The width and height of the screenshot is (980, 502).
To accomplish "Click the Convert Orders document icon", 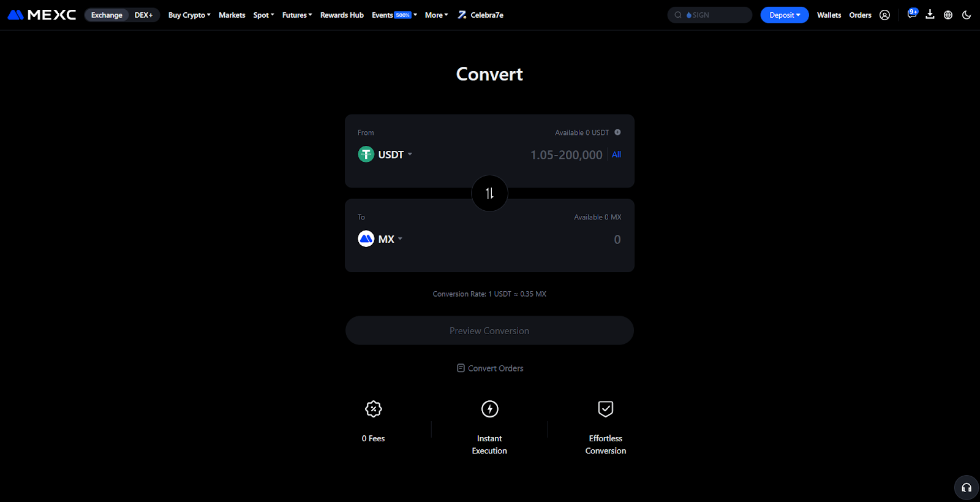I will 461,368.
